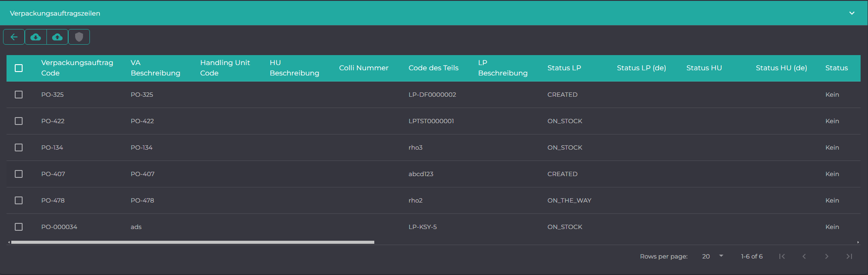Click the rho3 part code cell
The height and width of the screenshot is (275, 868).
[x=416, y=147]
